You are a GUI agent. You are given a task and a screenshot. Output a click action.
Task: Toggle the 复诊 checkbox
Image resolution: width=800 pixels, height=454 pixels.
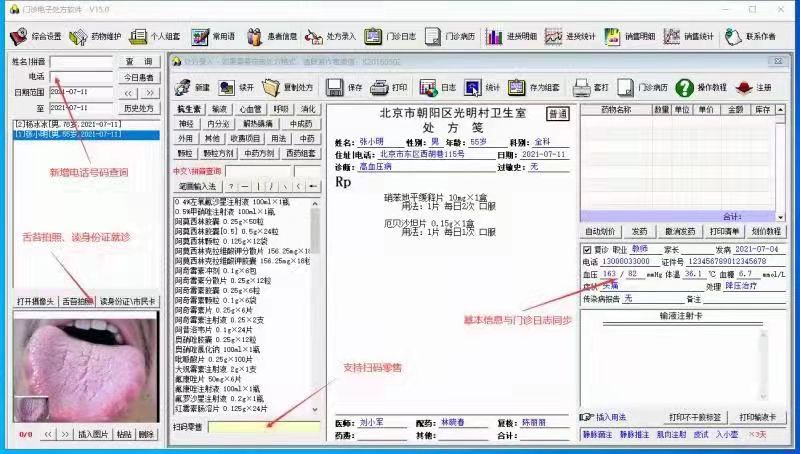point(587,249)
